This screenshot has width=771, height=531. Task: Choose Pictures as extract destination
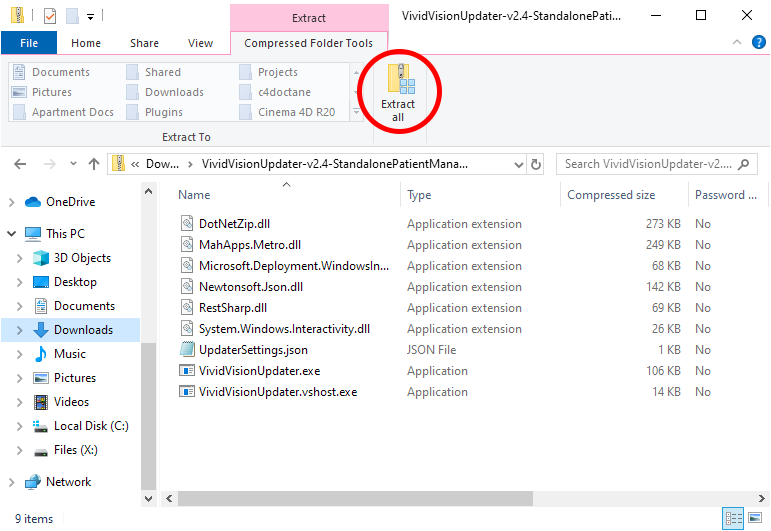(x=43, y=92)
